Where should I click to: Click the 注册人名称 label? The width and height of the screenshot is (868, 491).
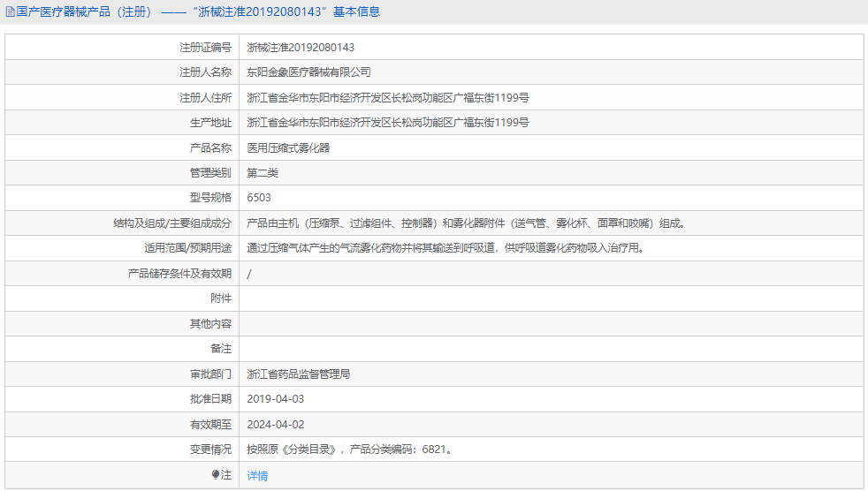point(205,72)
